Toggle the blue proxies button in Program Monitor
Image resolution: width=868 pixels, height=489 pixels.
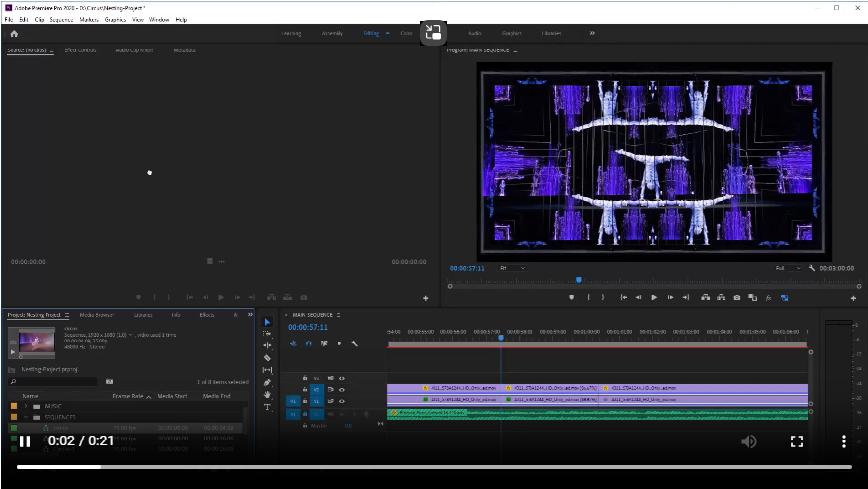(785, 297)
